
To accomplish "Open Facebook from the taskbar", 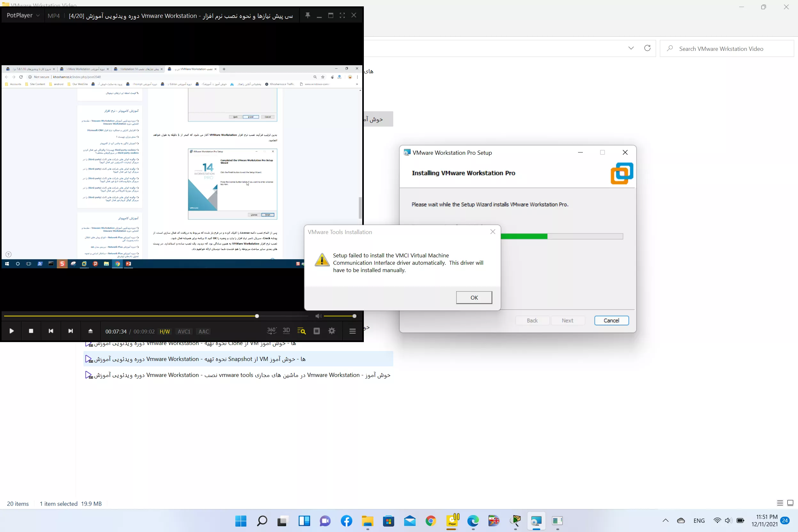I will [x=347, y=521].
